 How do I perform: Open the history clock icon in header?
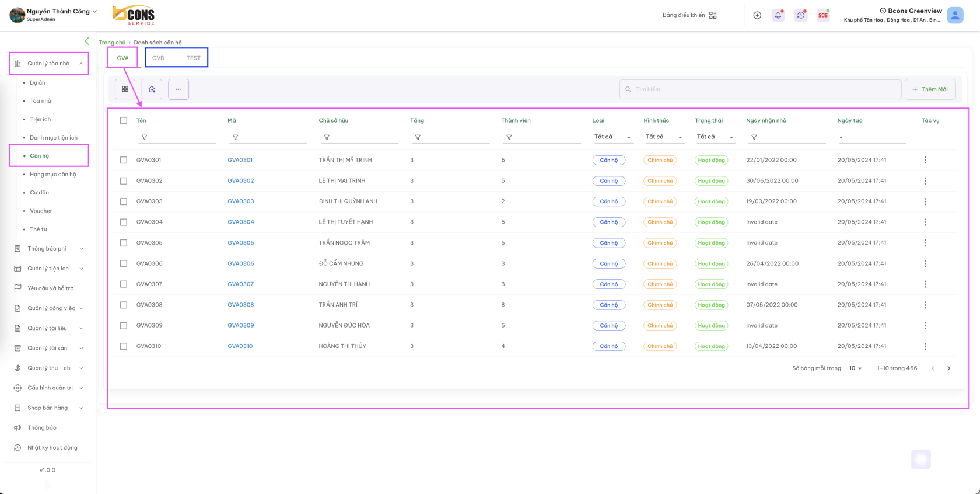[x=801, y=15]
